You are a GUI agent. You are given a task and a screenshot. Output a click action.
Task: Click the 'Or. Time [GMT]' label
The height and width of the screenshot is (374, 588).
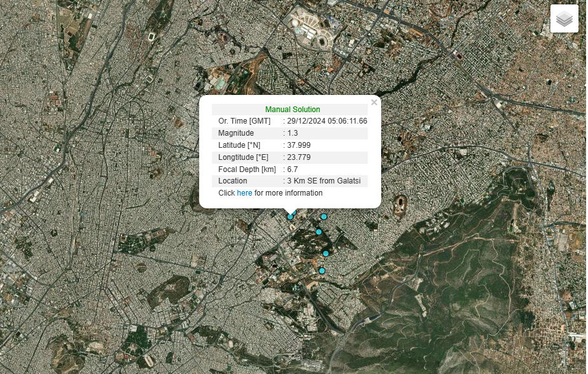point(244,121)
